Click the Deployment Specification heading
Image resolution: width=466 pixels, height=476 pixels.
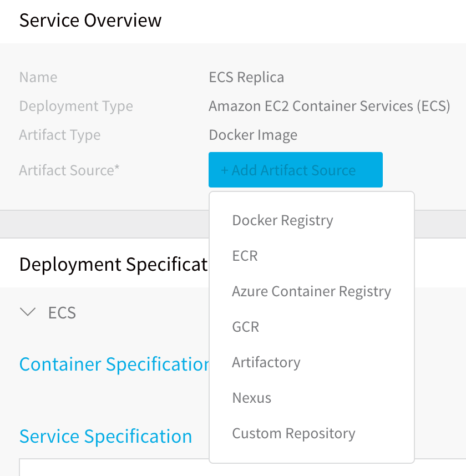point(114,264)
